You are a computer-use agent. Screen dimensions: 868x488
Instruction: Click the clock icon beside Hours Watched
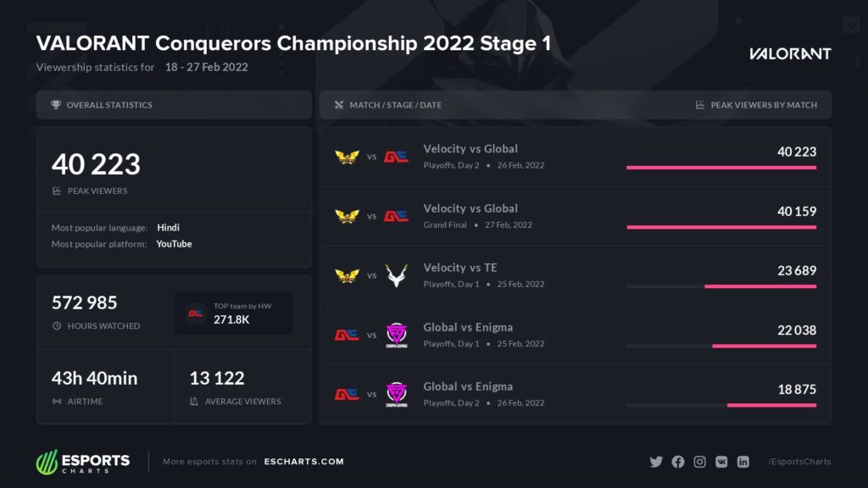tap(57, 326)
